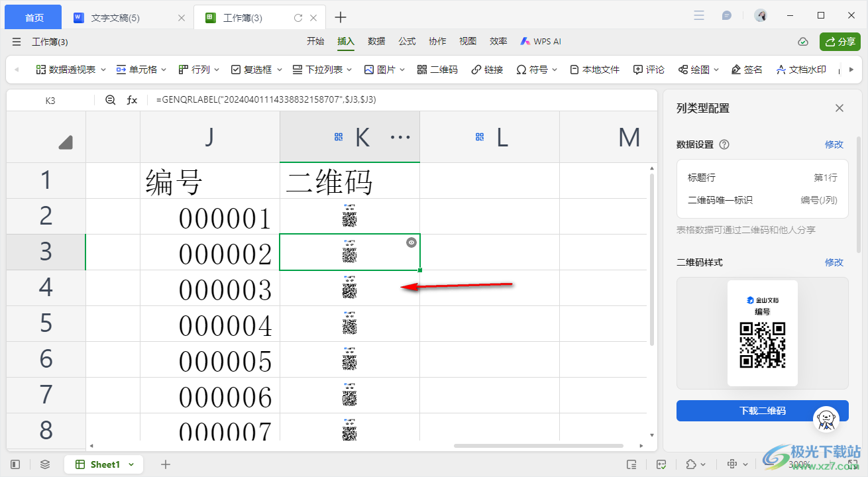This screenshot has width=868, height=477.
Task: Apply 文档水印 document watermark
Action: (x=801, y=70)
